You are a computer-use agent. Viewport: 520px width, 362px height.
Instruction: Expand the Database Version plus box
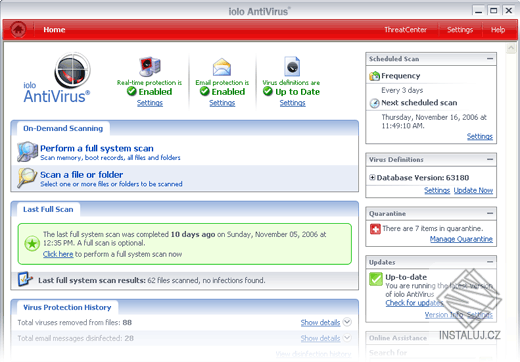click(x=372, y=177)
